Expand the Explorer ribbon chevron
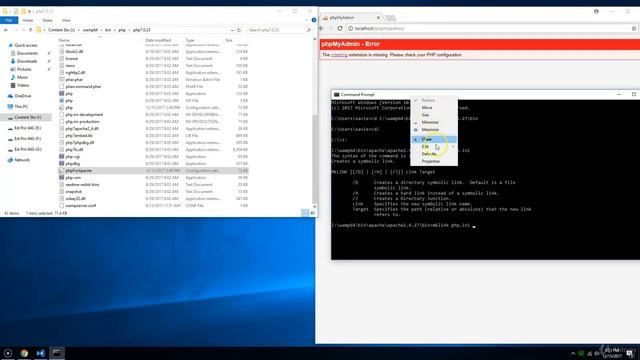Image resolution: width=640 pixels, height=360 pixels. pos(307,20)
